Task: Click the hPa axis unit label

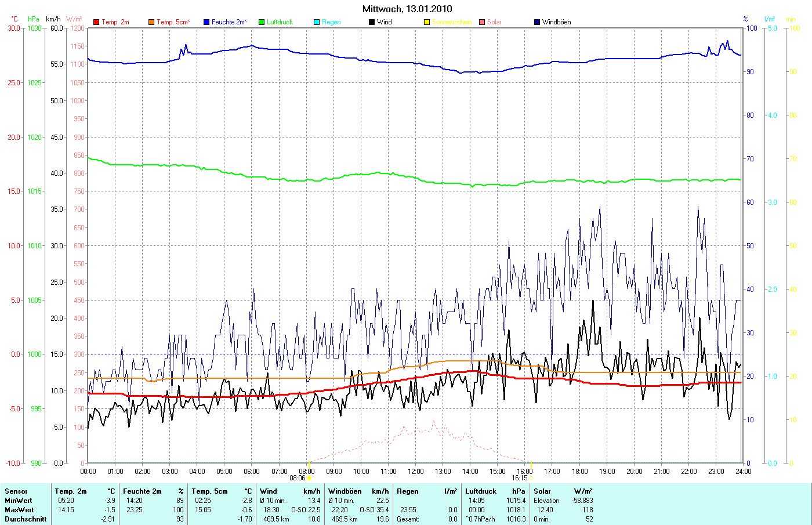Action: tap(34, 19)
